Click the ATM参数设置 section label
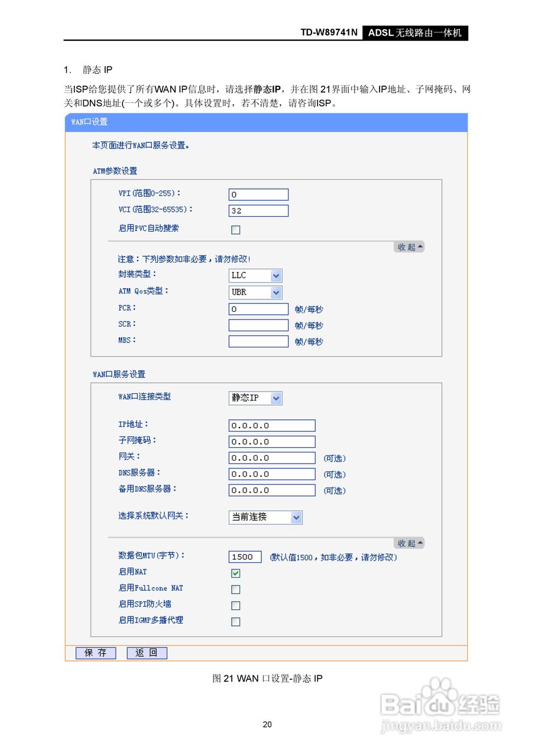 click(115, 171)
